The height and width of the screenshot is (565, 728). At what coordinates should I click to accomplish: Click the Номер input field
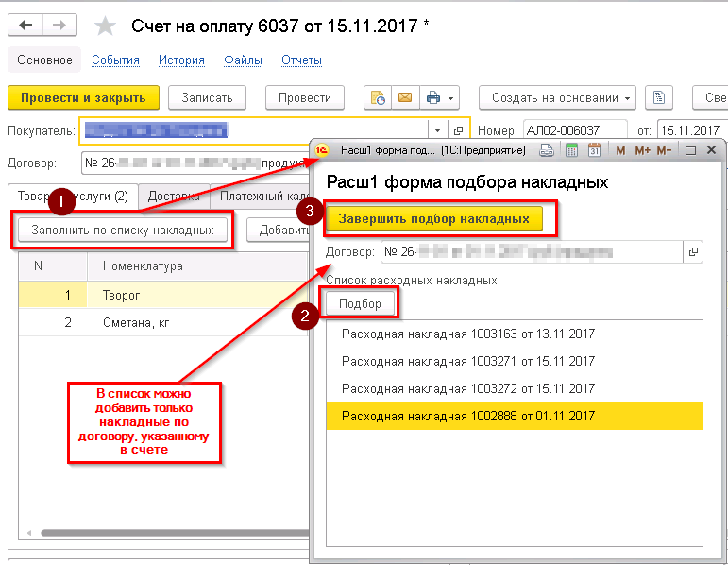point(575,130)
